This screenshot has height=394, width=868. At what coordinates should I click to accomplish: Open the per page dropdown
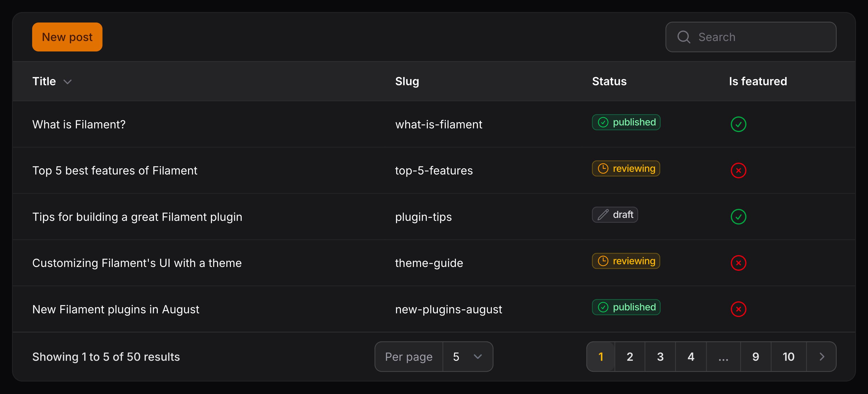468,356
